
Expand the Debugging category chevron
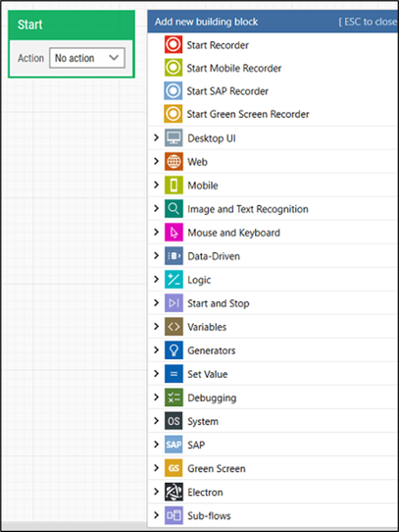[x=156, y=398]
